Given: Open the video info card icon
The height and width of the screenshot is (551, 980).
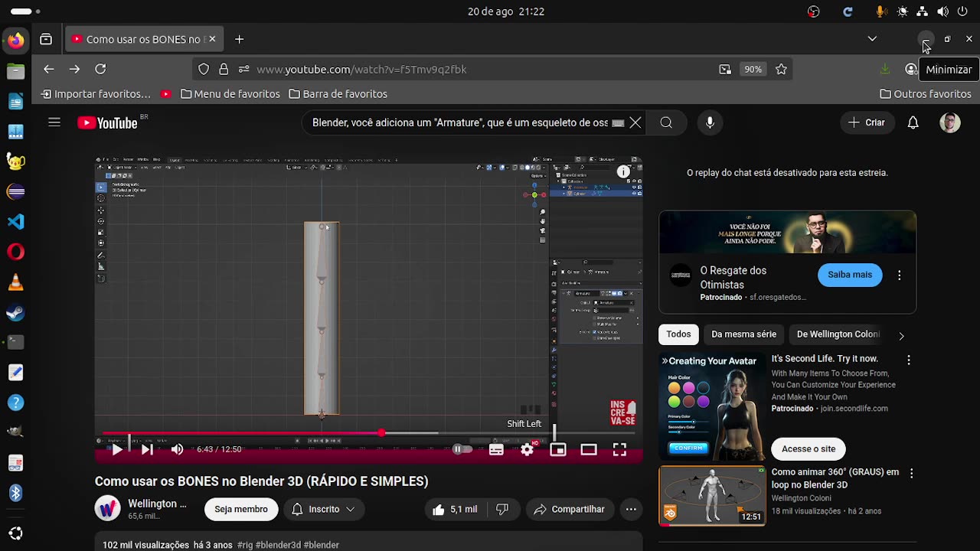Looking at the screenshot, I should 623,172.
